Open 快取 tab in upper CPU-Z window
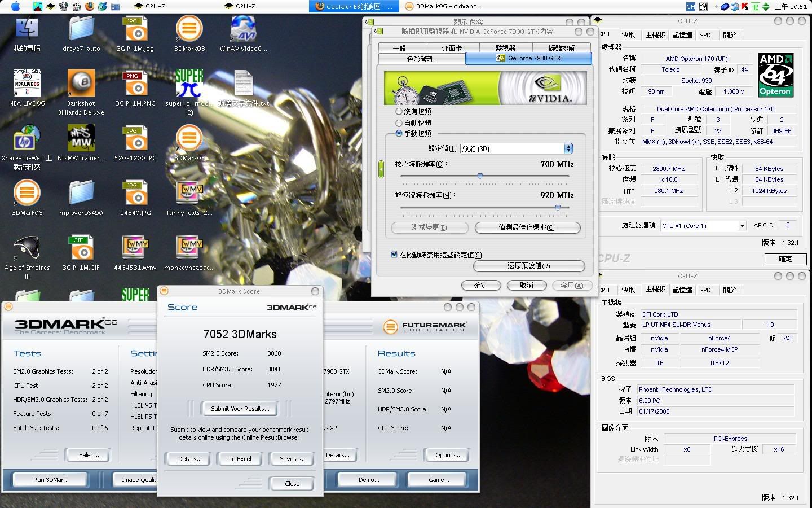812x508 pixels. 628,35
